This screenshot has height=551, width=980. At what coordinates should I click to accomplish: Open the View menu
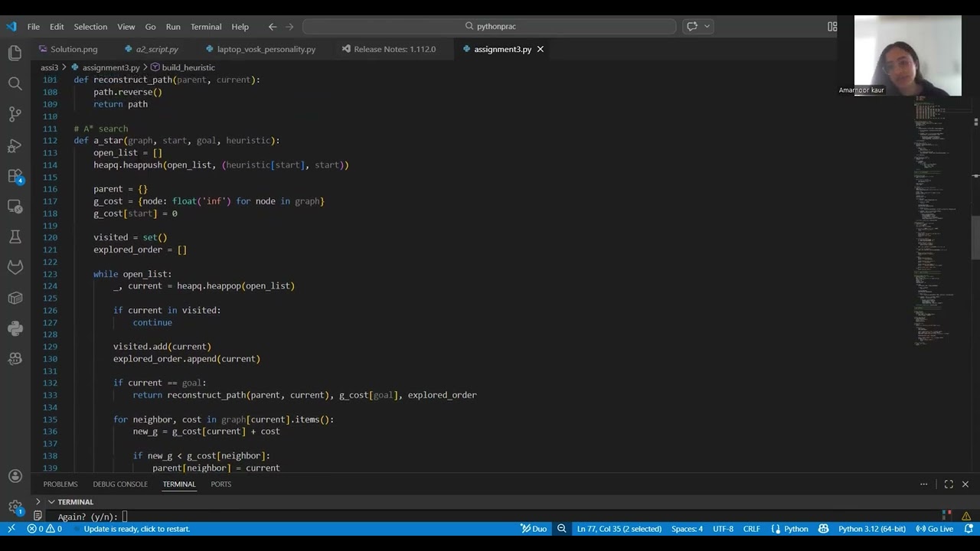[126, 27]
